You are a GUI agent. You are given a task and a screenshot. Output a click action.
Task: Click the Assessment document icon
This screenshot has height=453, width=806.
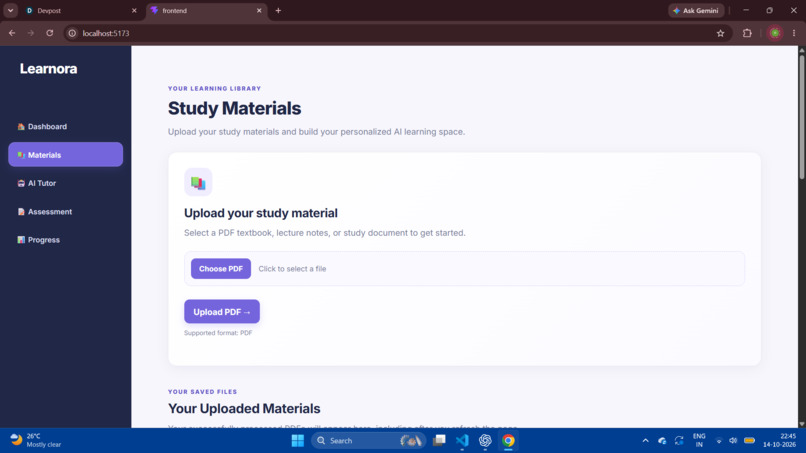[x=21, y=211]
